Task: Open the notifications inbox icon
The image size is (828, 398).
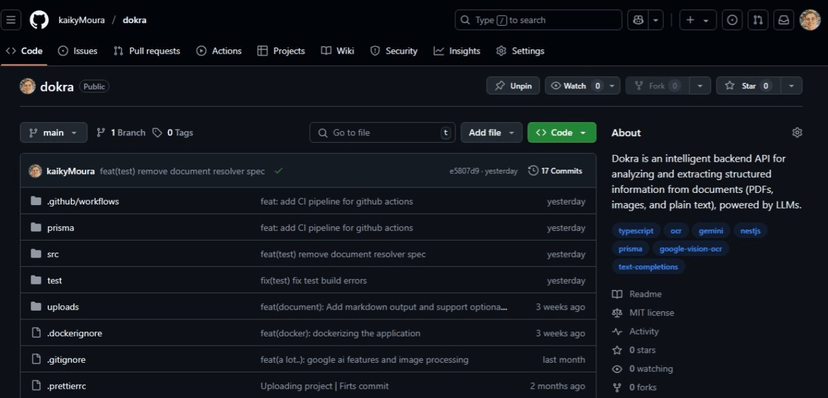Action: [x=784, y=20]
